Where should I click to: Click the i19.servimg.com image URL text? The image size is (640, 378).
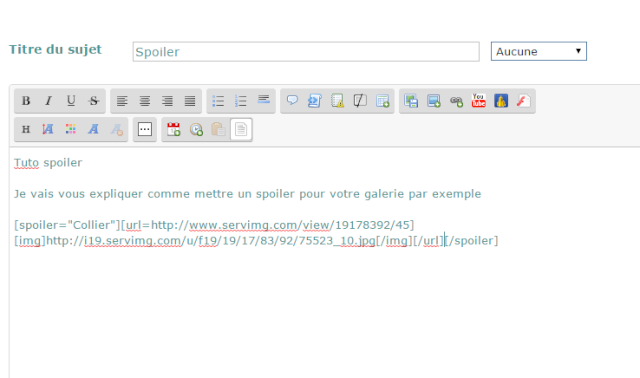click(x=211, y=241)
